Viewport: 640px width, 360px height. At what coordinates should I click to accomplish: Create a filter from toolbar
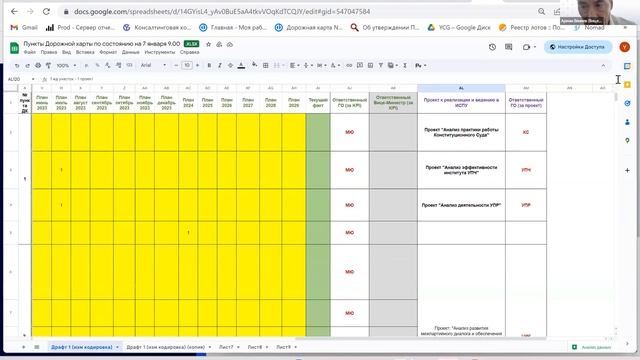[380, 65]
